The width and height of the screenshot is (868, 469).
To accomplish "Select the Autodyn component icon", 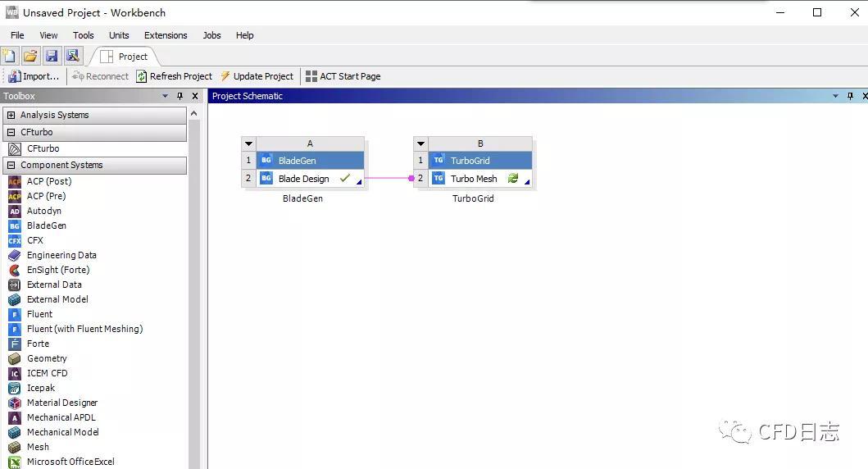I will tap(15, 211).
